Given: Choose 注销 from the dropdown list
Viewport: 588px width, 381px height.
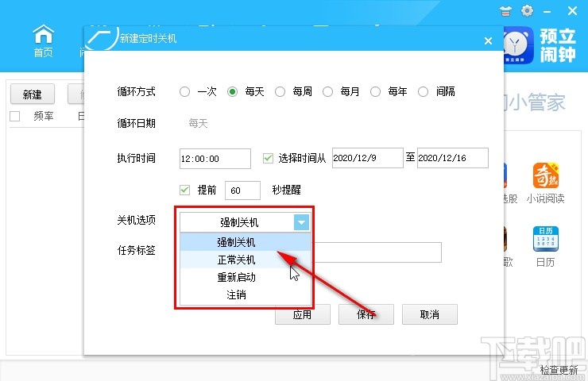Looking at the screenshot, I should pyautogui.click(x=246, y=294).
